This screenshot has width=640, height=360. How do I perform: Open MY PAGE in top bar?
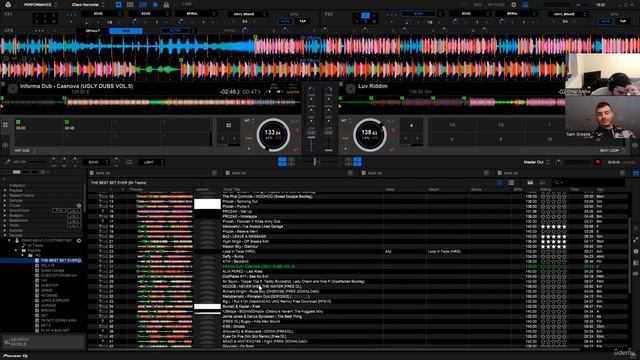[x=496, y=4]
